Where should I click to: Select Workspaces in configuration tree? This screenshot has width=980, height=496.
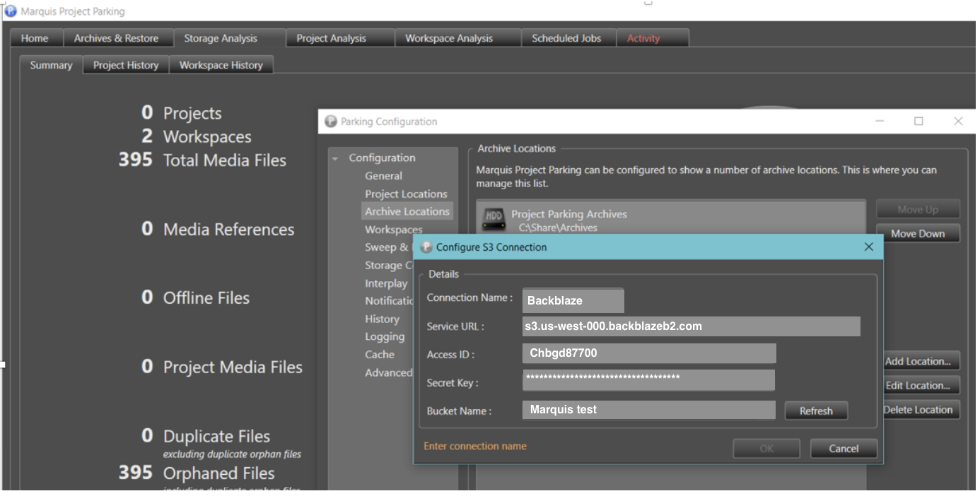tap(394, 230)
